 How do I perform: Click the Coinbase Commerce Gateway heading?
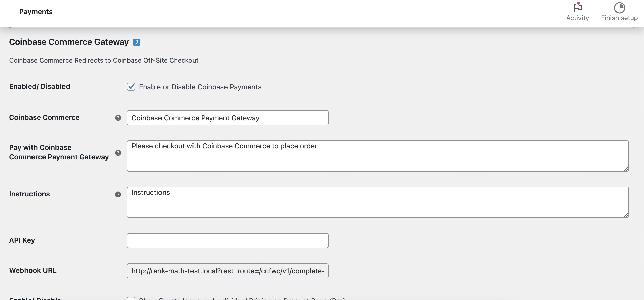(69, 42)
